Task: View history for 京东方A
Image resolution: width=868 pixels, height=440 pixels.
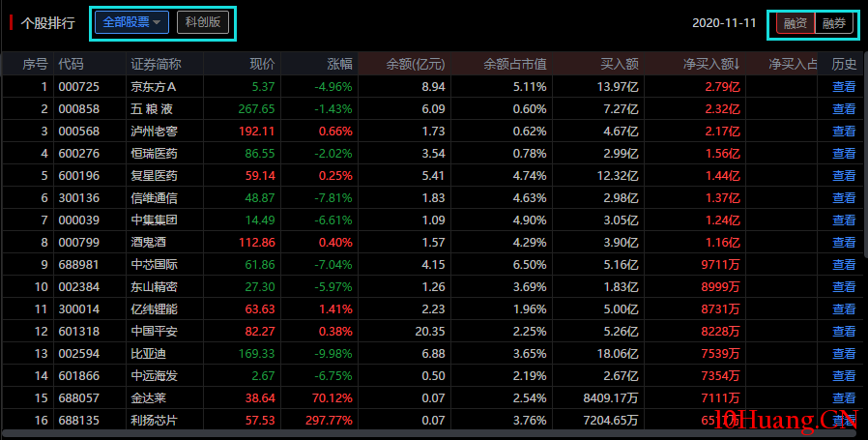Action: (844, 87)
